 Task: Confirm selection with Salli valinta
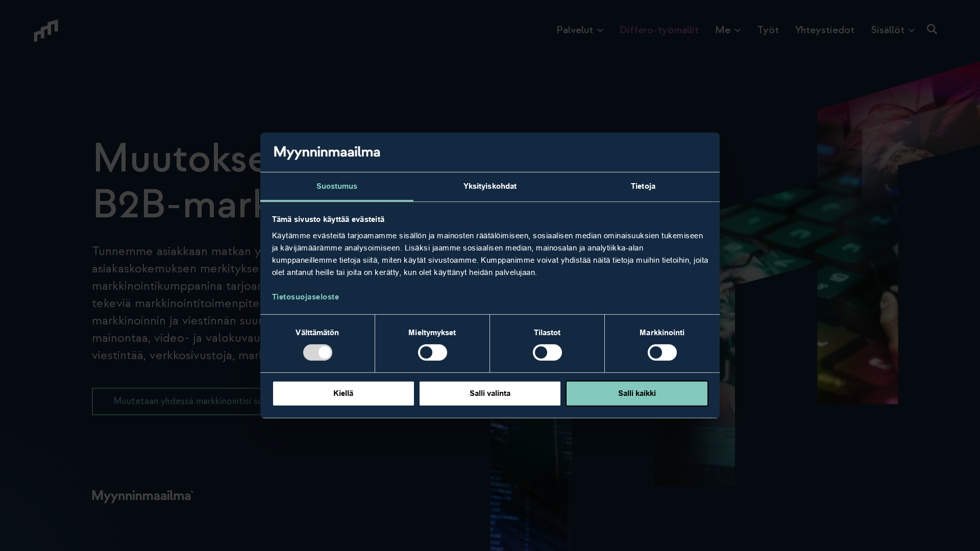(489, 393)
